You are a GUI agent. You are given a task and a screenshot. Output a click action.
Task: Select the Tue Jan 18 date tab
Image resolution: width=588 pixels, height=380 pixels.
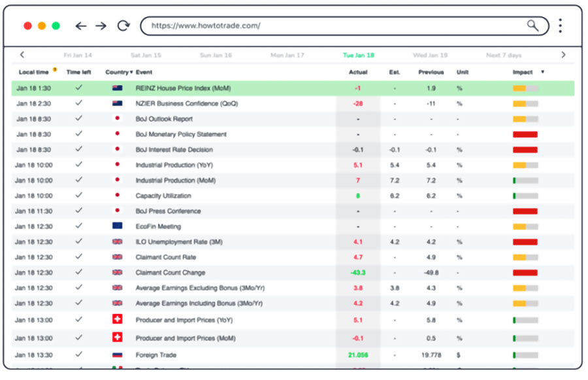click(x=359, y=55)
